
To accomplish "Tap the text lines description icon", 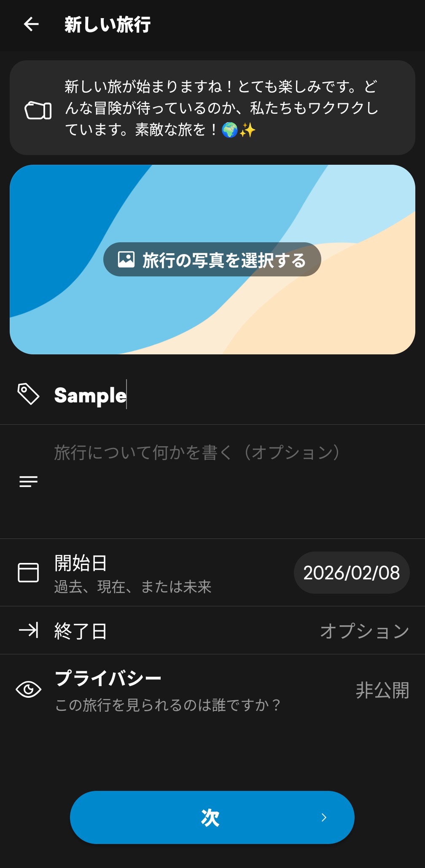I will point(28,481).
